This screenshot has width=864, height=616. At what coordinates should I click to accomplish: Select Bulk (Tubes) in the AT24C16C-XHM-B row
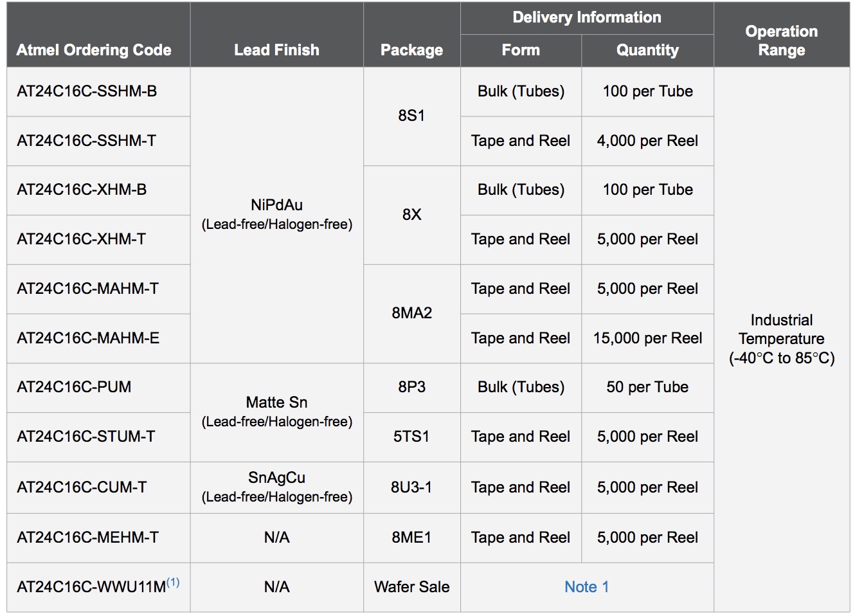click(x=521, y=190)
